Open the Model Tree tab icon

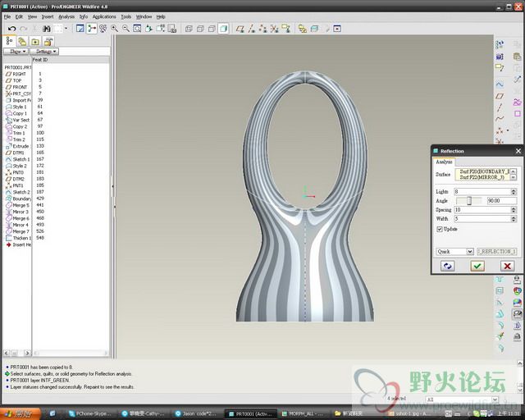click(9, 41)
